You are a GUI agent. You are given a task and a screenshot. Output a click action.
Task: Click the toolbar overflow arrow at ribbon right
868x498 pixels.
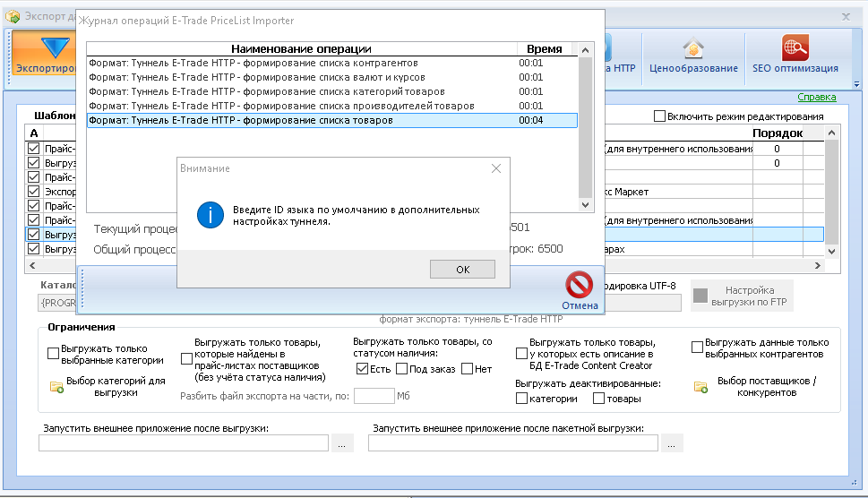click(856, 84)
